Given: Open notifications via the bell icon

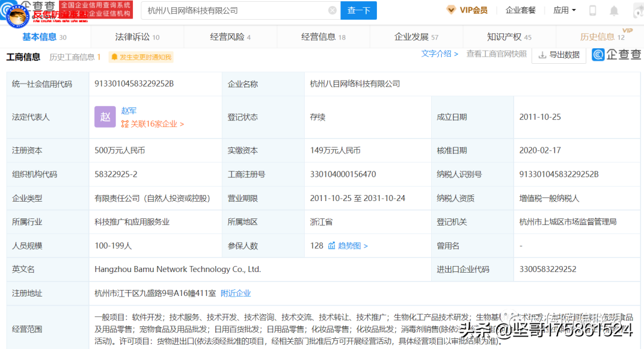Looking at the screenshot, I should 614,10.
